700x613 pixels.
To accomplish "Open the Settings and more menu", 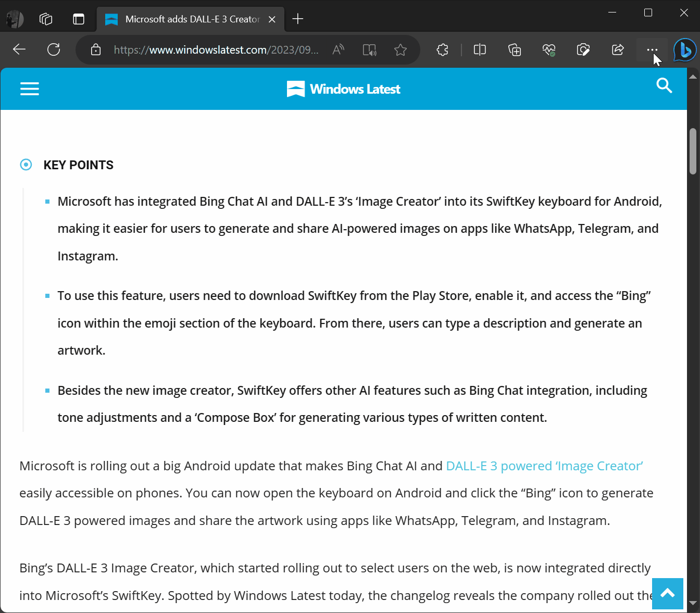I will click(x=652, y=49).
